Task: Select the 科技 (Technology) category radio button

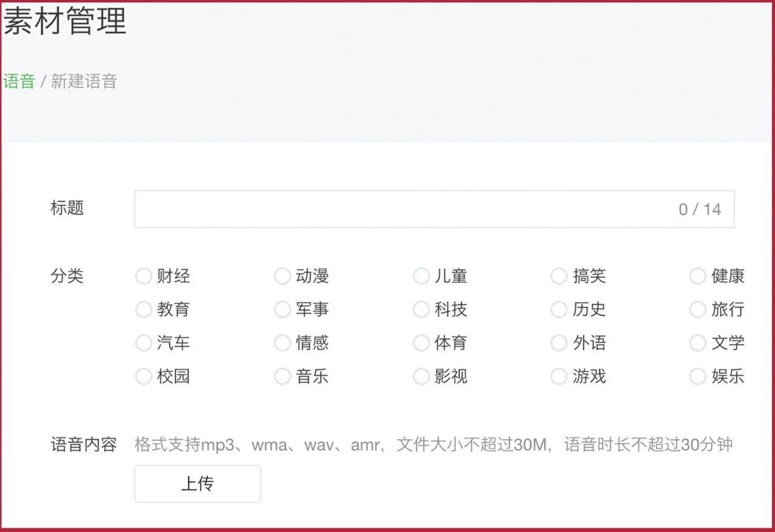Action: tap(421, 309)
